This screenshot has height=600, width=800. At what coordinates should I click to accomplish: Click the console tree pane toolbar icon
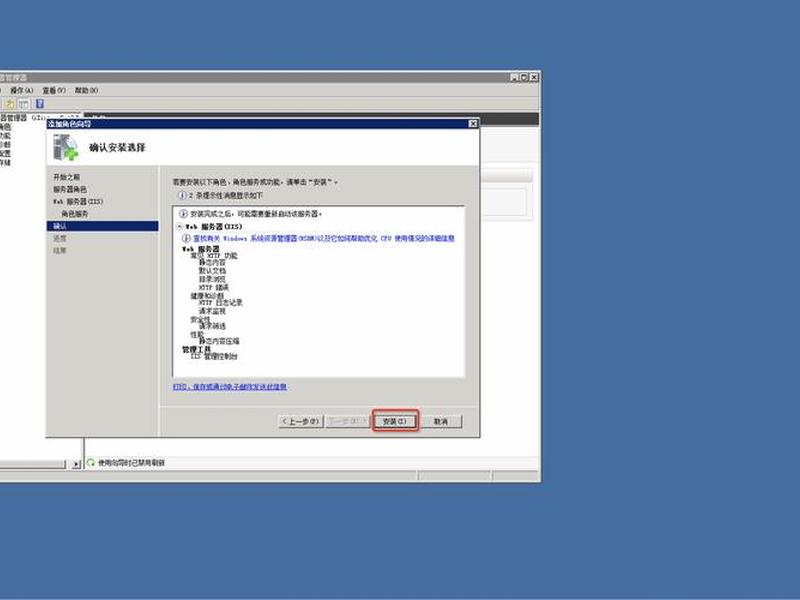click(23, 104)
